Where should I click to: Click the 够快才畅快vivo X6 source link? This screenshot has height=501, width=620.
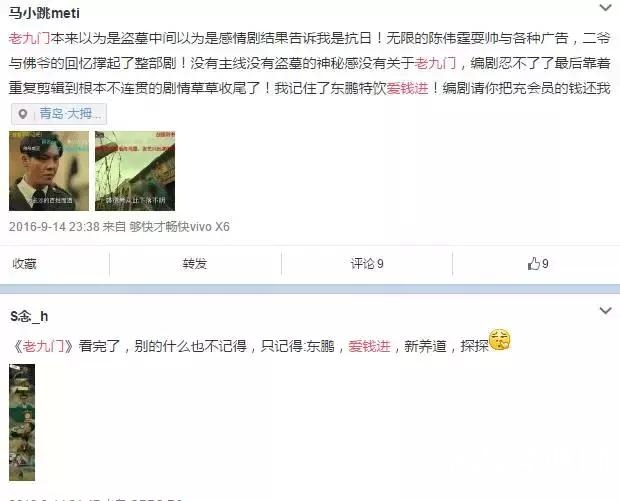click(x=180, y=227)
